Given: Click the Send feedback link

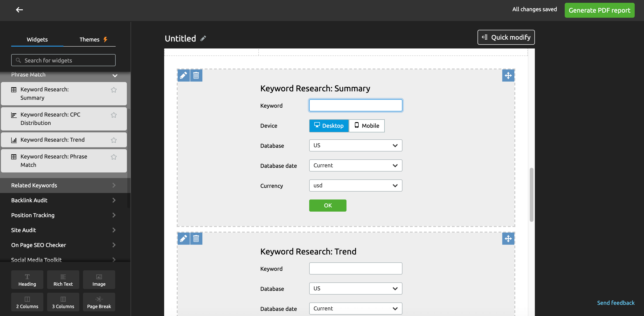Looking at the screenshot, I should 616,303.
